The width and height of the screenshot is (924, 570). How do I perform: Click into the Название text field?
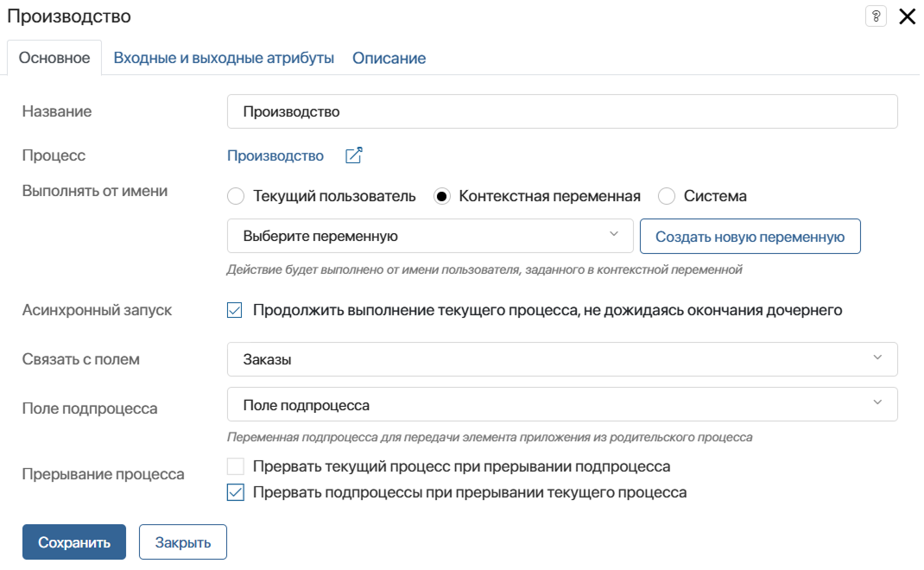[x=562, y=111]
